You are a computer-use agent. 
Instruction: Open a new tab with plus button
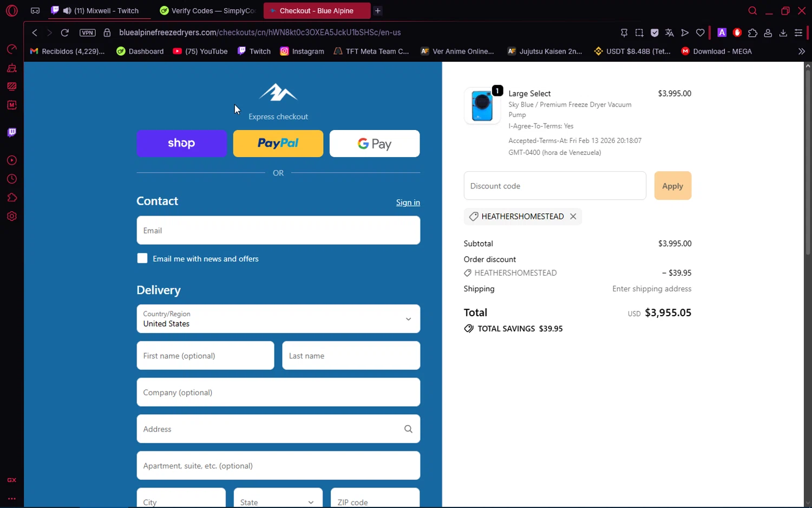point(378,11)
